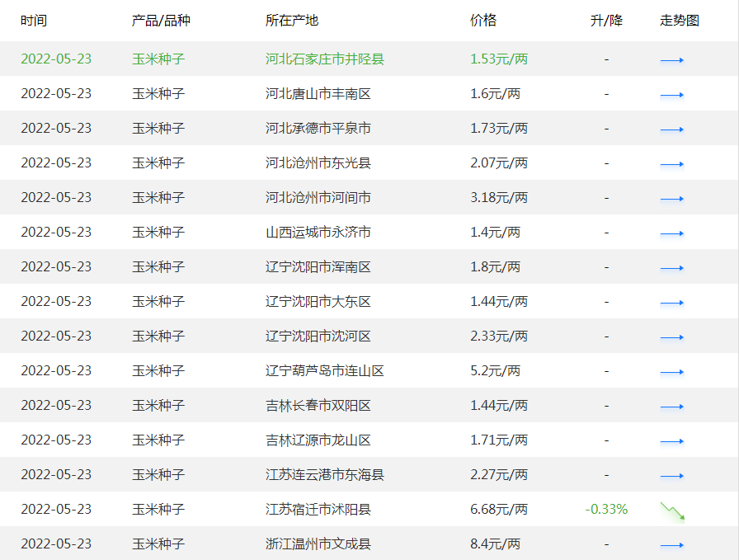Click the 走势图 column header
The height and width of the screenshot is (560, 739).
(676, 20)
